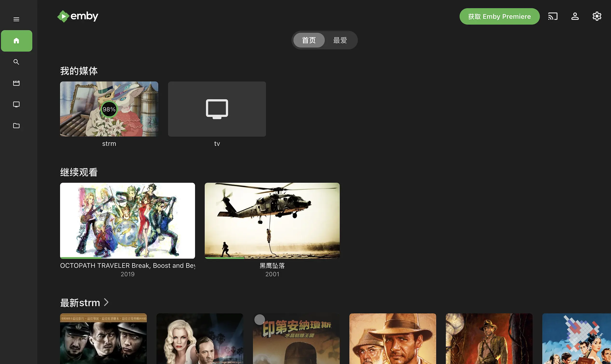Click progress bar under OCTOPATH TRAVELER

[x=128, y=258]
